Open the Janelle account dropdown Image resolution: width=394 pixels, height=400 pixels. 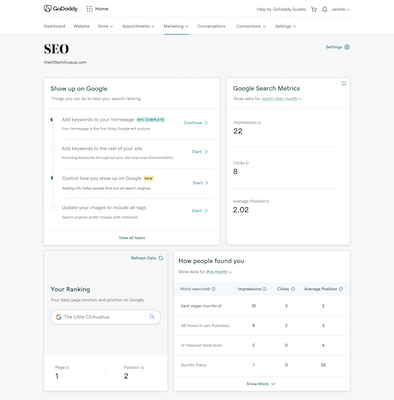click(x=340, y=9)
